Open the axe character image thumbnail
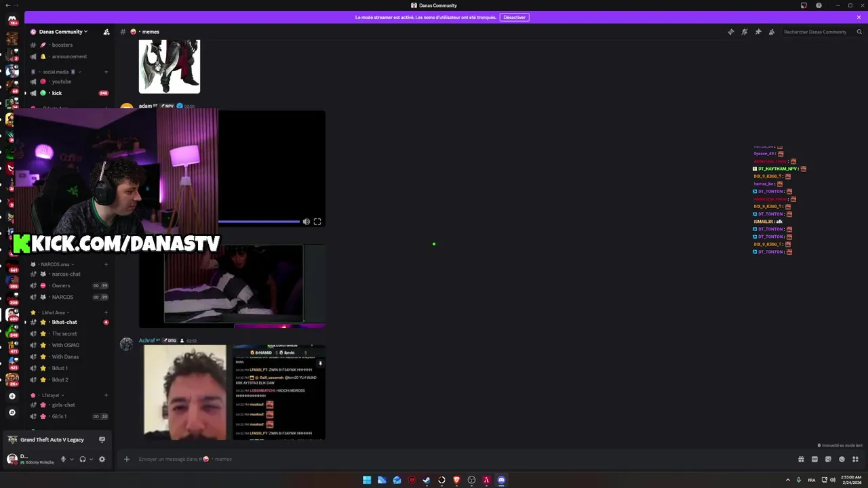Viewport: 868px width, 488px height. (x=170, y=66)
